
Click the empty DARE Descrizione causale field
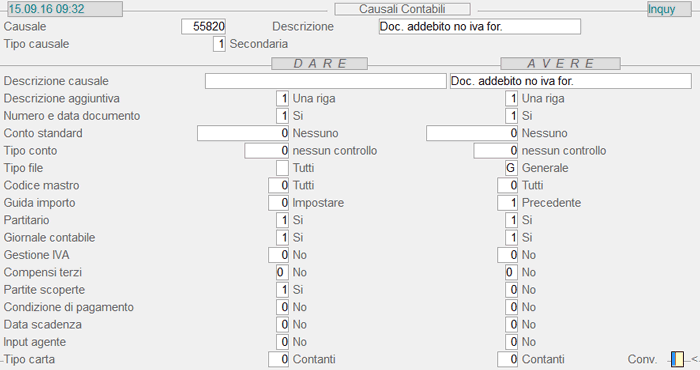[x=326, y=81]
